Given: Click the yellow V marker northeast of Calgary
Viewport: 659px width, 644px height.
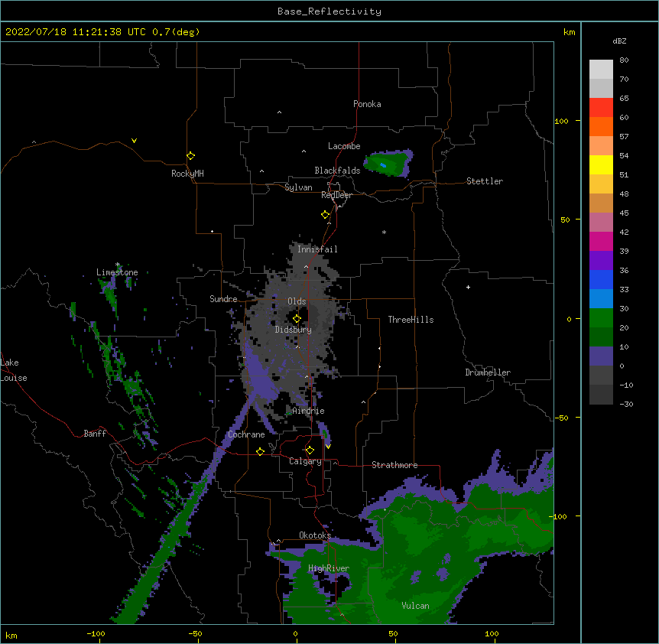Looking at the screenshot, I should pos(328,447).
